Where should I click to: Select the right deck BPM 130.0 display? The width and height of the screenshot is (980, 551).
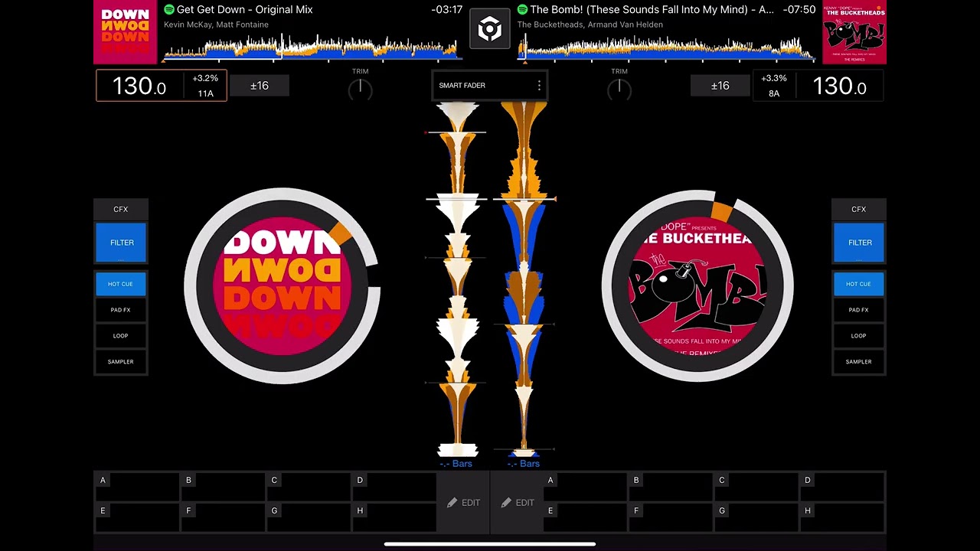point(840,86)
